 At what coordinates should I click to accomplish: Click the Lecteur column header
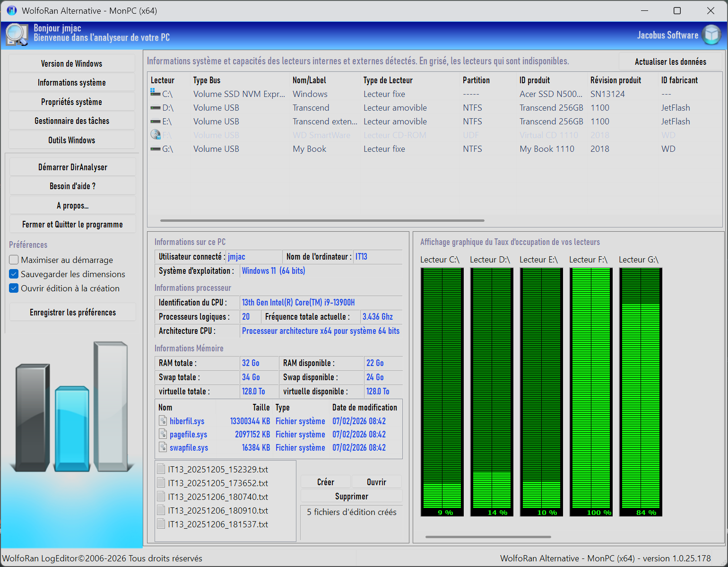[163, 80]
